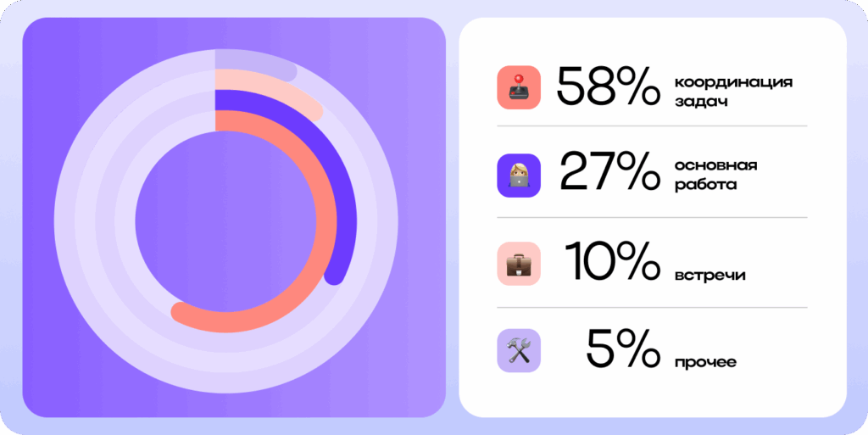
Task: Click the rounded end of the coral arc
Action: point(181,313)
